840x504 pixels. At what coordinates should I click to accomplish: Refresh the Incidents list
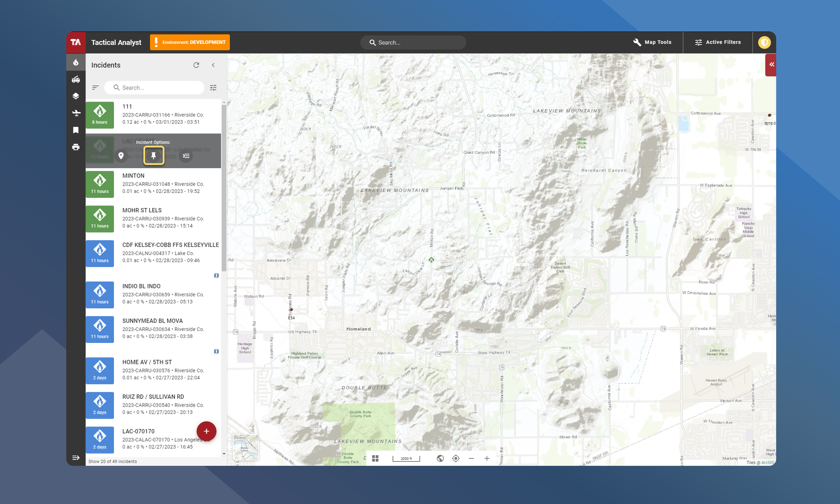point(196,65)
